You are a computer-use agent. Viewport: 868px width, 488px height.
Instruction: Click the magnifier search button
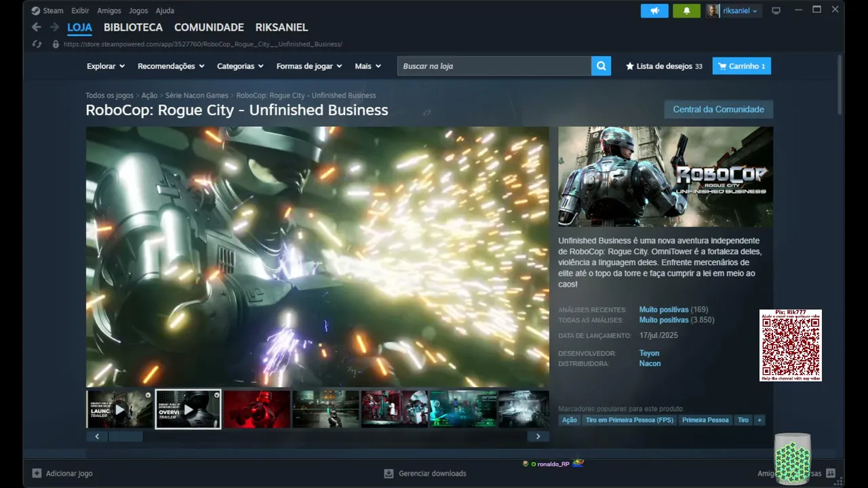(601, 66)
